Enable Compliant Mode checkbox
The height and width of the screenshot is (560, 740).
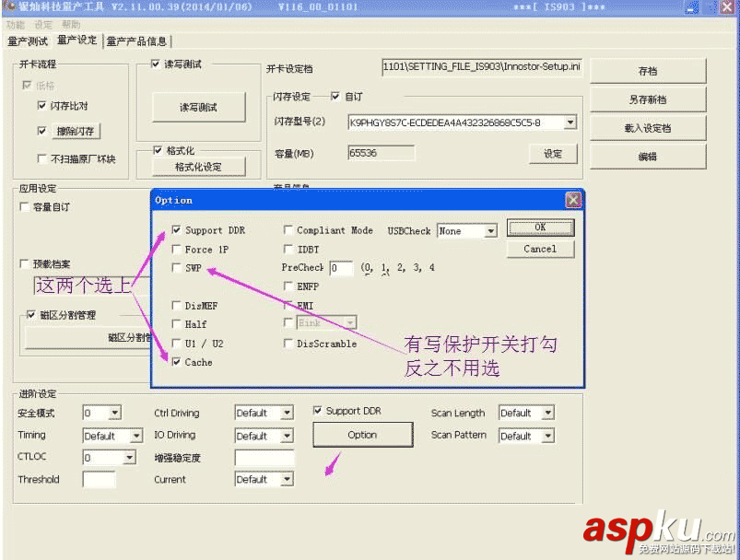tap(288, 230)
